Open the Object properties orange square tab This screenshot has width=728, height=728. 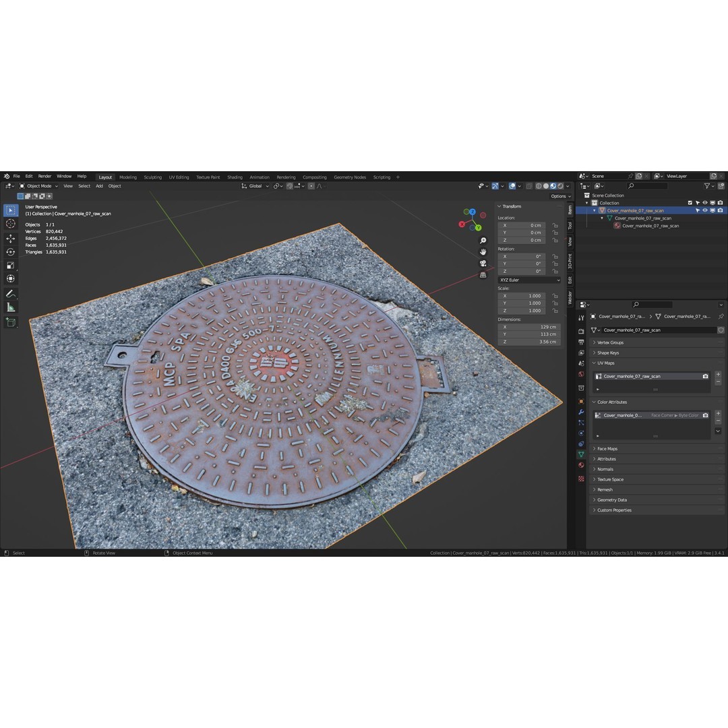pyautogui.click(x=581, y=401)
